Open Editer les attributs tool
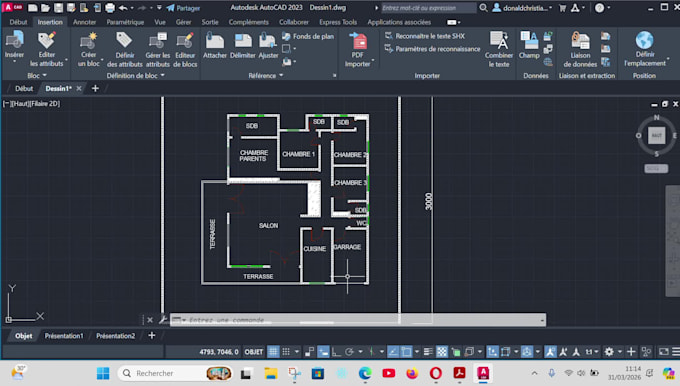 click(x=46, y=49)
